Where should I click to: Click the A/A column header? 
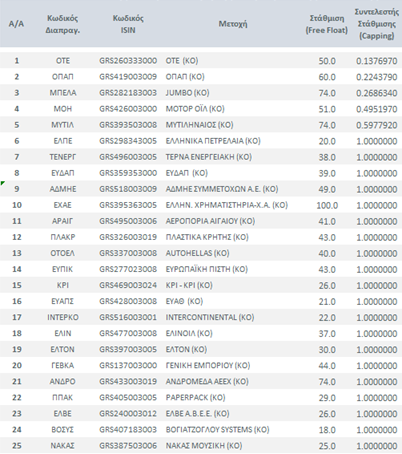(x=16, y=24)
